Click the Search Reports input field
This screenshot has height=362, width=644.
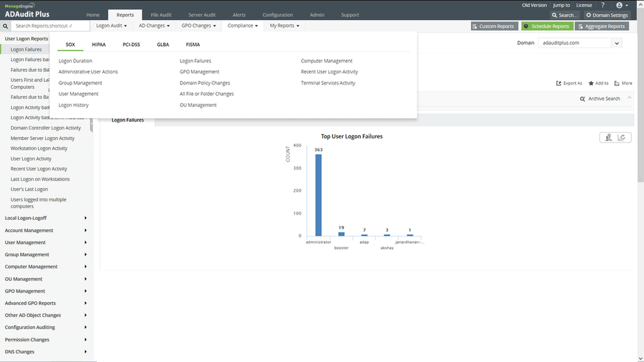tap(51, 26)
